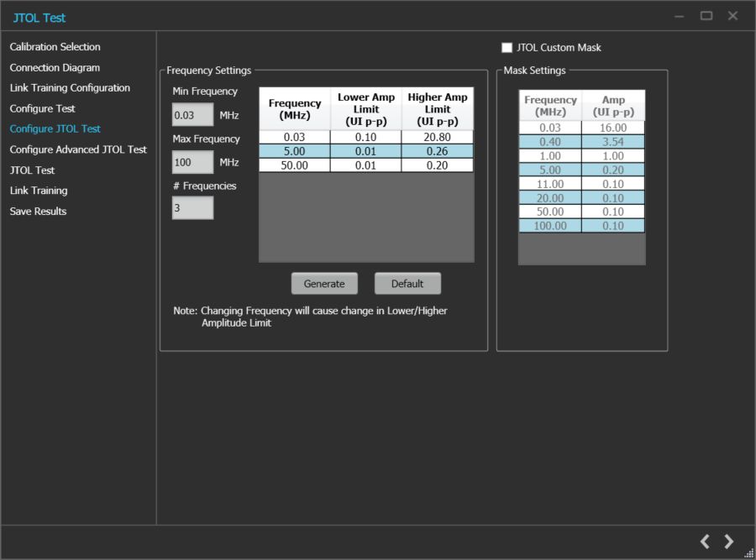
Task: Minimize the JTOL Test window
Action: [680, 17]
